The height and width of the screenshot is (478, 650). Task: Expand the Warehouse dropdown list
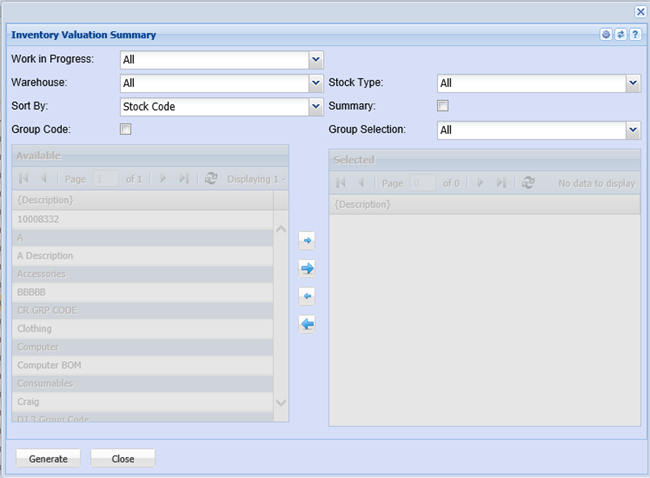(x=316, y=83)
